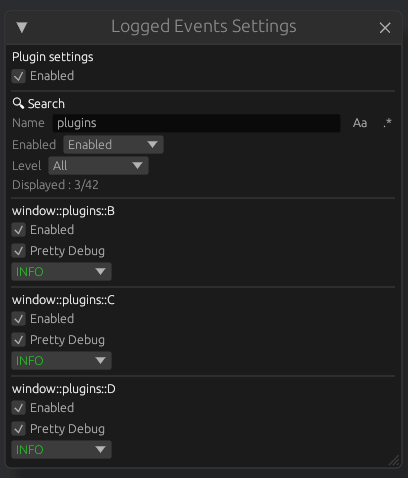Disable the Plugin settings Enabled checkbox
This screenshot has width=408, height=478.
pyautogui.click(x=19, y=76)
